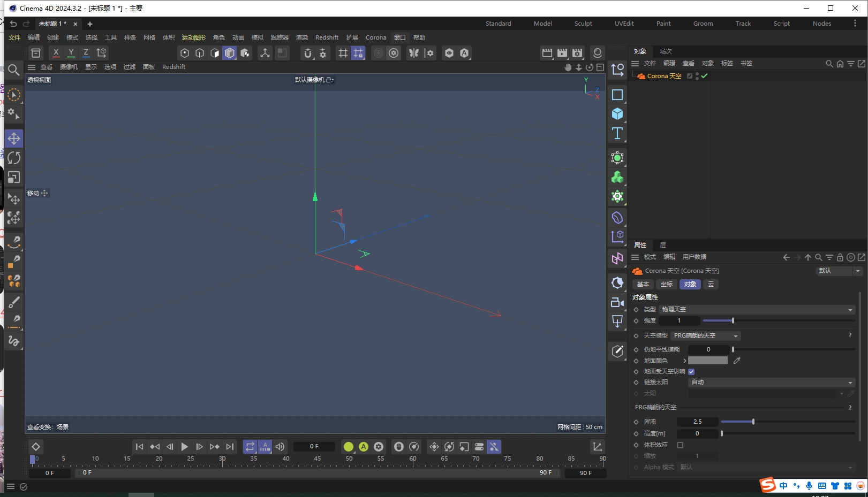
Task: Toggle Z axis lock
Action: [x=86, y=53]
